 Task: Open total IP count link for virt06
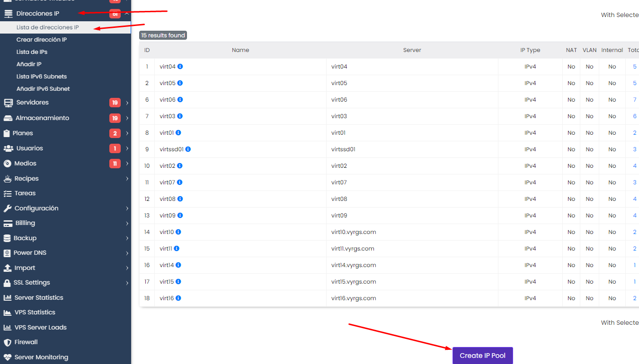[x=635, y=100]
